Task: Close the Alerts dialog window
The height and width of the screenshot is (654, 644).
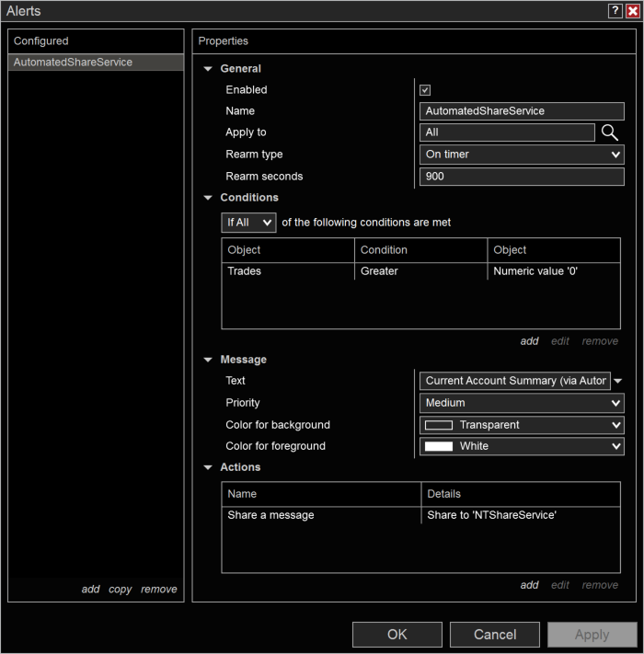Action: (x=633, y=11)
